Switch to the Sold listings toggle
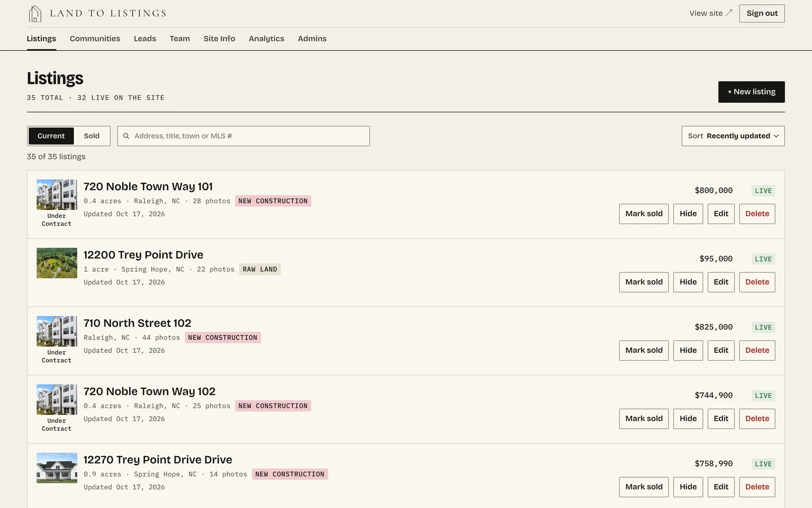The height and width of the screenshot is (508, 812). (x=92, y=136)
